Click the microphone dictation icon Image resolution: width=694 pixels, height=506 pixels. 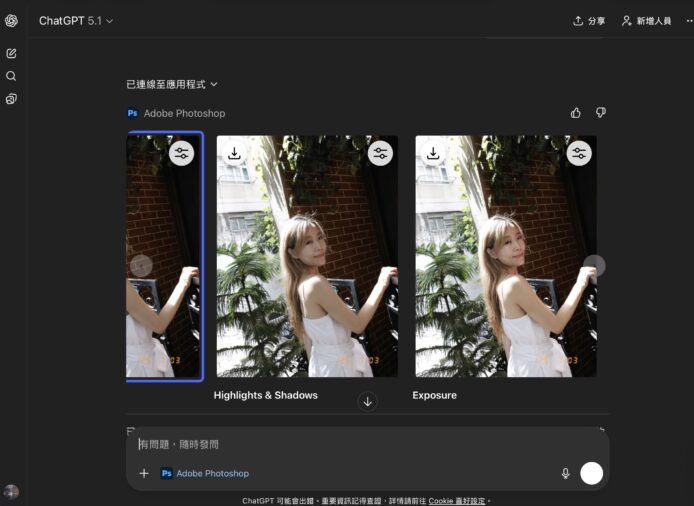click(x=565, y=473)
